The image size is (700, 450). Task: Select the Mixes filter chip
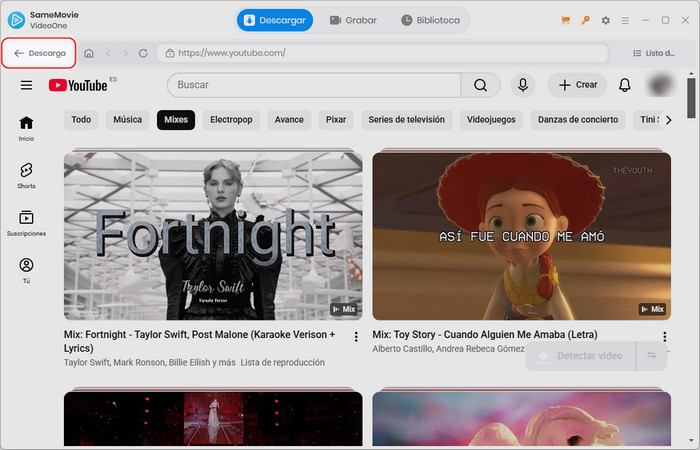coord(176,120)
